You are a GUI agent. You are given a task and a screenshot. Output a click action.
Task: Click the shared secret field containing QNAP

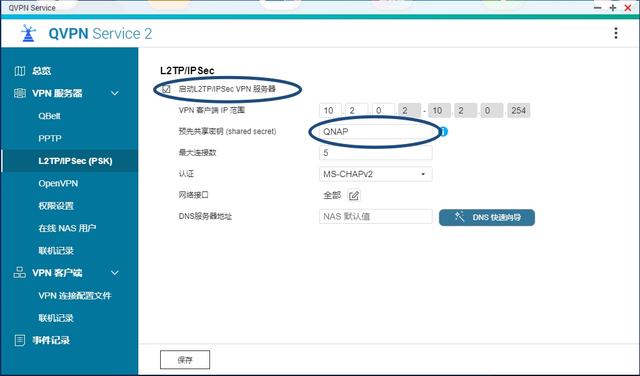[x=375, y=131]
